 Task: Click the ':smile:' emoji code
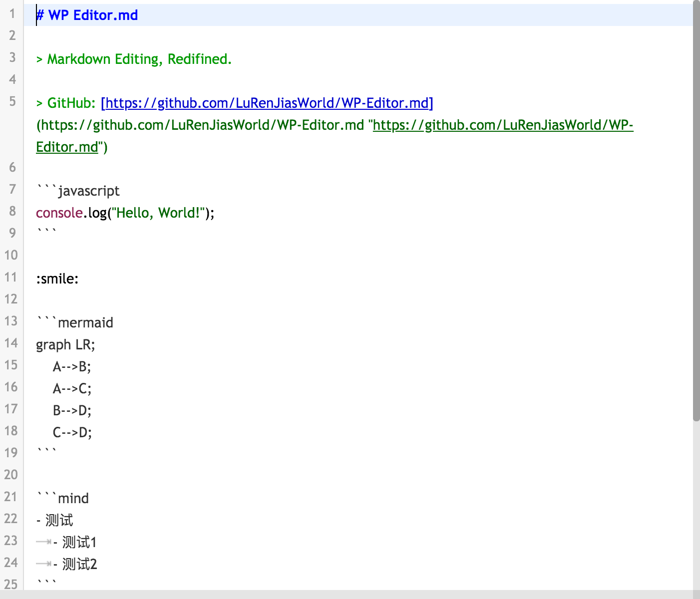pyautogui.click(x=57, y=279)
